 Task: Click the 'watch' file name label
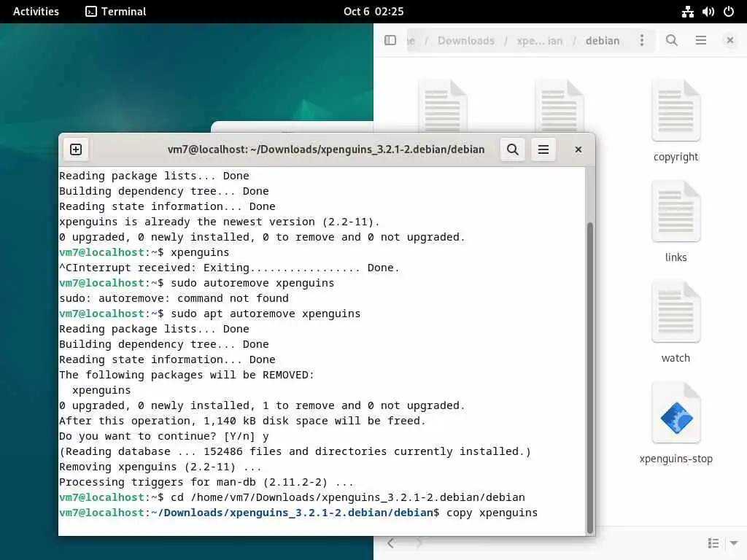click(676, 358)
